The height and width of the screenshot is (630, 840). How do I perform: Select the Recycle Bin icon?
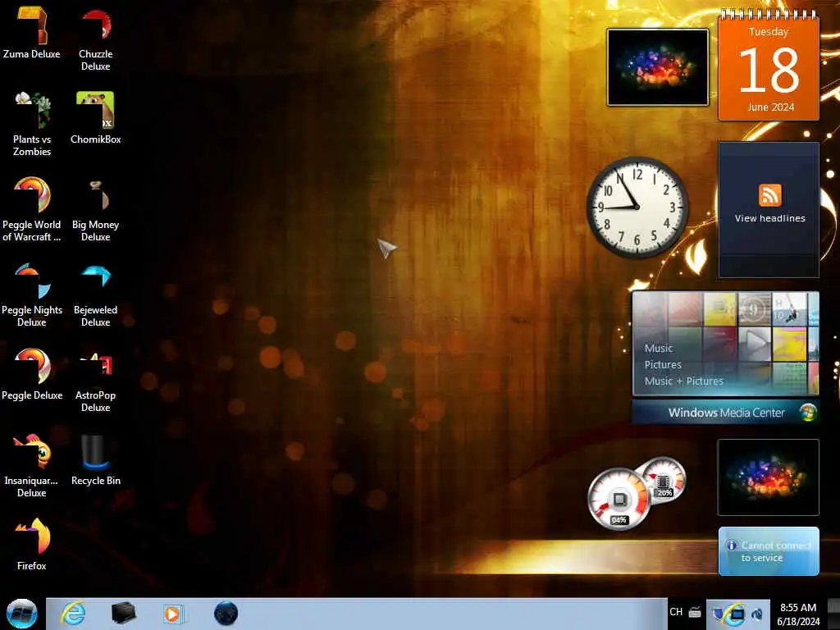click(x=95, y=459)
